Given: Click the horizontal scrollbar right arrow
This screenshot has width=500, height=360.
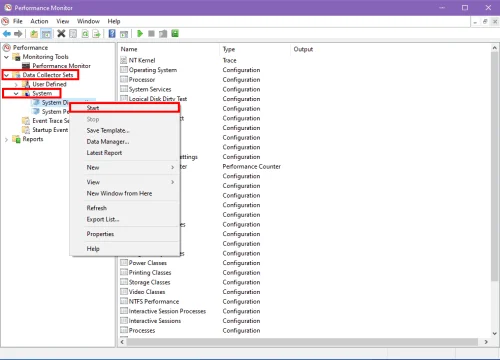Looking at the screenshot, I should pos(486,342).
